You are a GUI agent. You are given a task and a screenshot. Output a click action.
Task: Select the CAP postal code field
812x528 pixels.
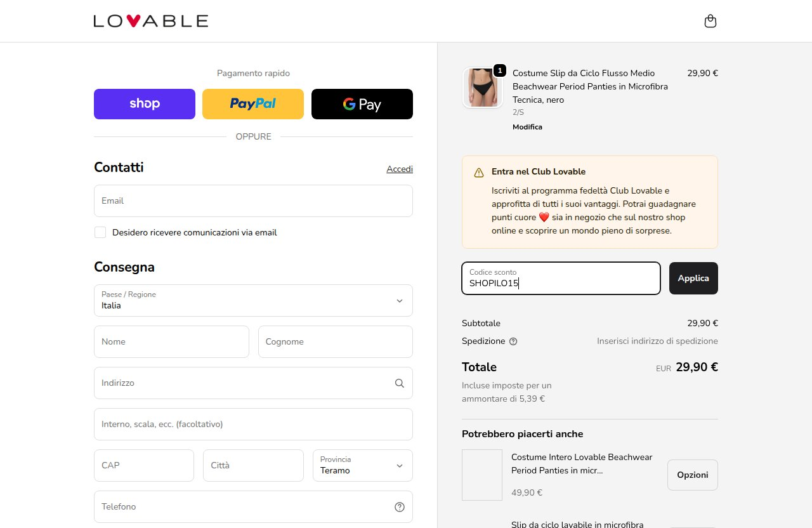click(144, 465)
